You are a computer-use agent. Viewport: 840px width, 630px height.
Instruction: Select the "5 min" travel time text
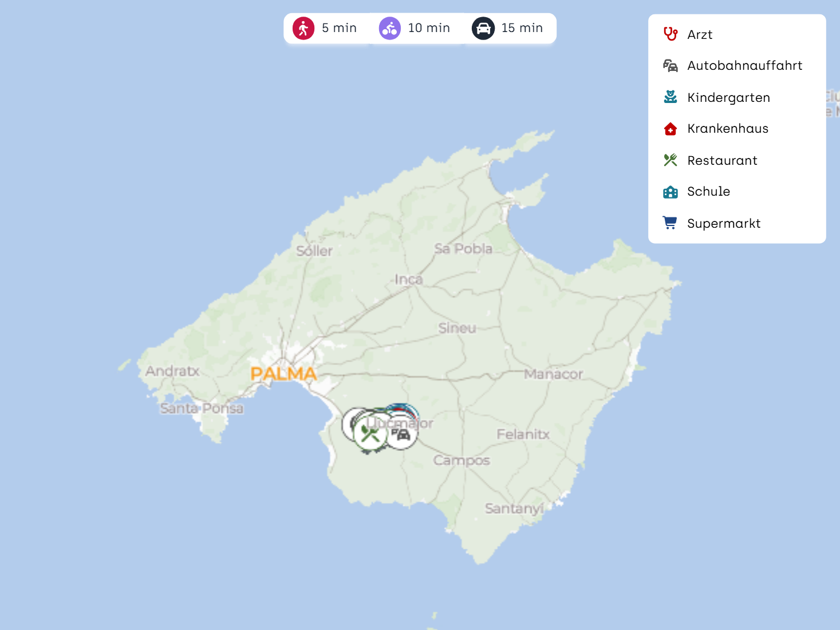[339, 28]
